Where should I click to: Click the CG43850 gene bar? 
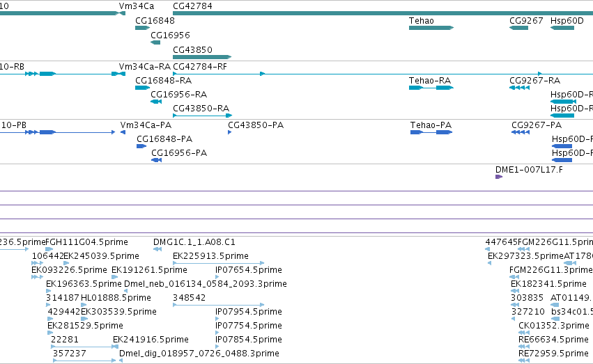[x=202, y=57]
